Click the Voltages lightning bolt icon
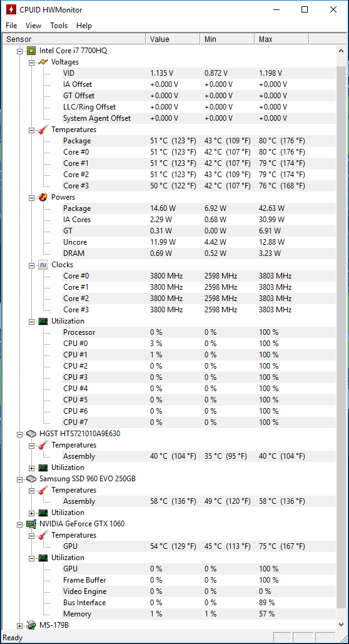Viewport: 349px width, 644px height. point(43,62)
